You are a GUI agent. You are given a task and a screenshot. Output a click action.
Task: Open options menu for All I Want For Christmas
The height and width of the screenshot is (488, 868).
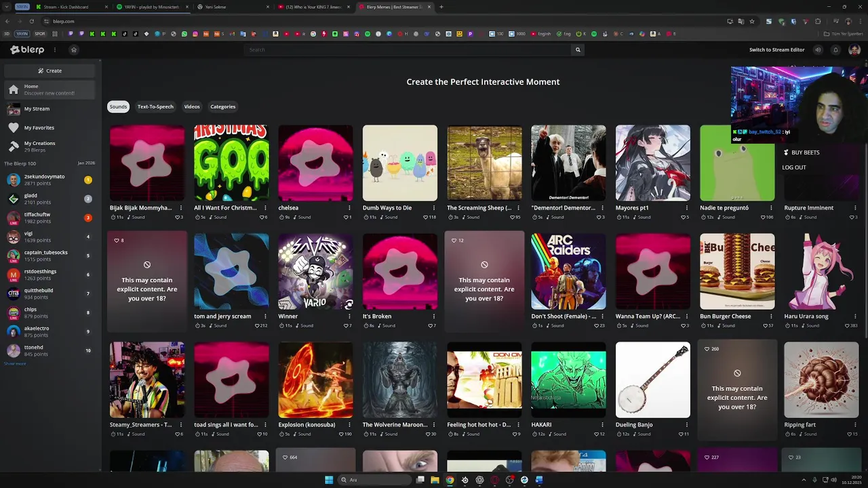(x=265, y=208)
